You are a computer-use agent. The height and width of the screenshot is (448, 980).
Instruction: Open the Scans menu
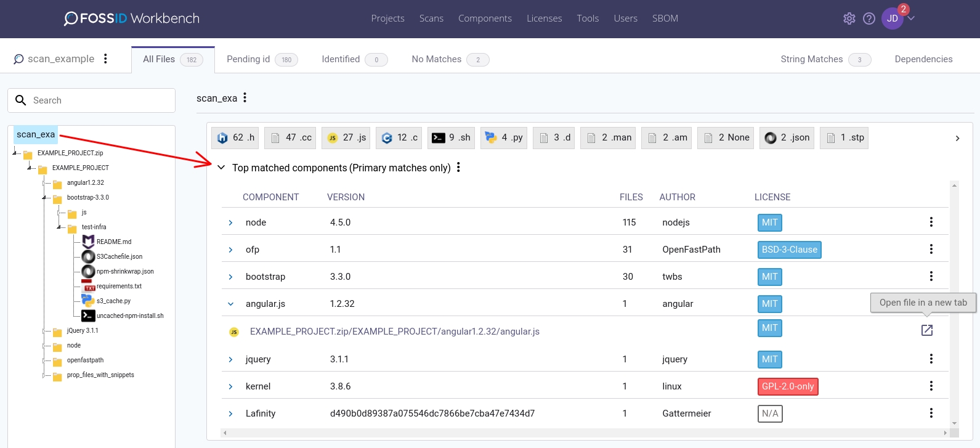click(431, 18)
